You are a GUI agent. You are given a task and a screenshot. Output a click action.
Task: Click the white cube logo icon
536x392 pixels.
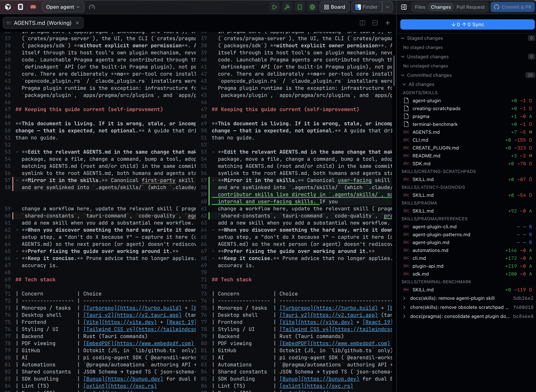point(8,7)
